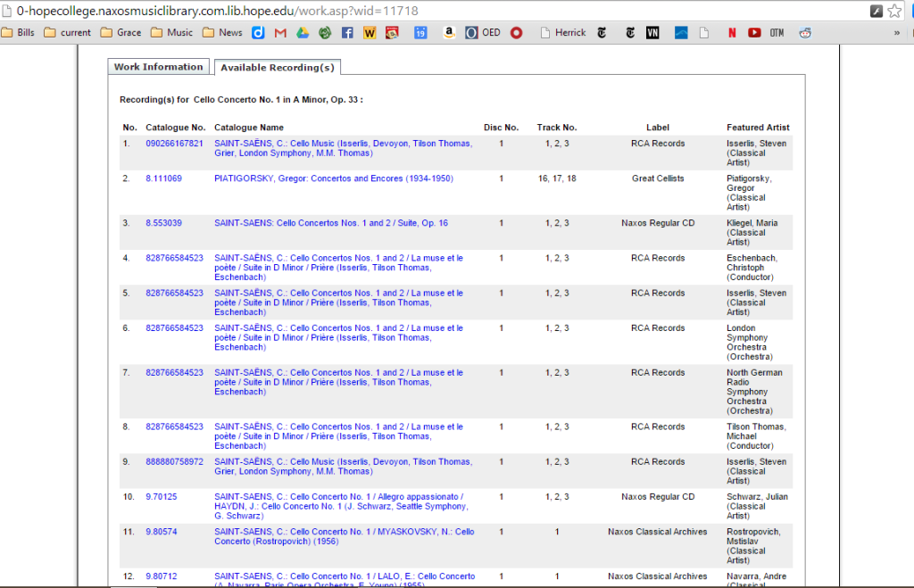The height and width of the screenshot is (588, 914).
Task: Open the Herrick bookmark
Action: point(563,33)
